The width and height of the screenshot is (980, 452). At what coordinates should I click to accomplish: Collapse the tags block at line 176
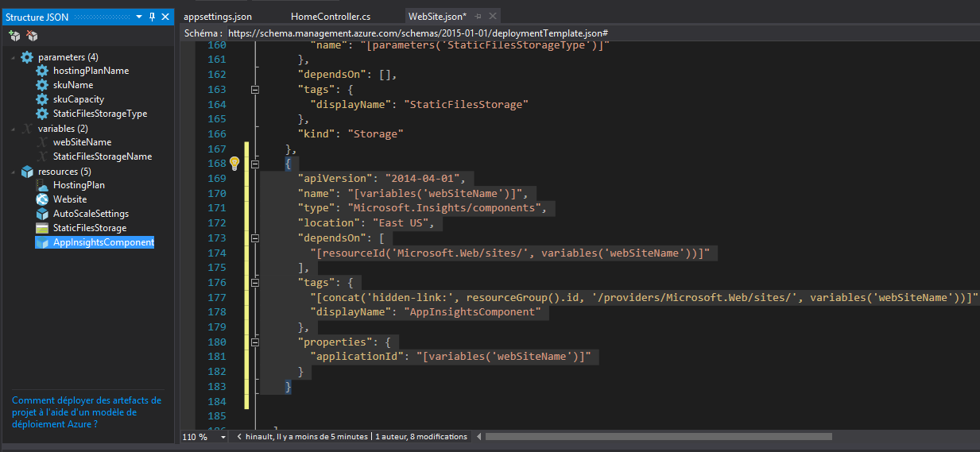point(255,282)
